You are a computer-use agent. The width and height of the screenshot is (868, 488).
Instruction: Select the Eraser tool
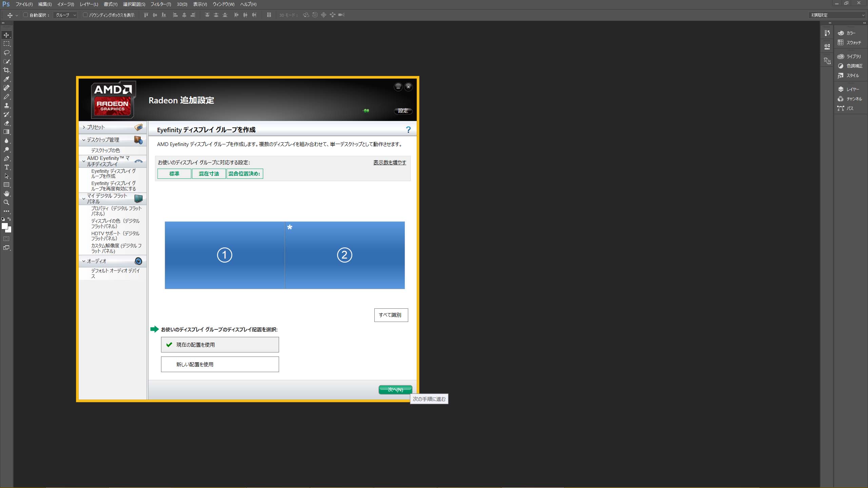click(6, 123)
